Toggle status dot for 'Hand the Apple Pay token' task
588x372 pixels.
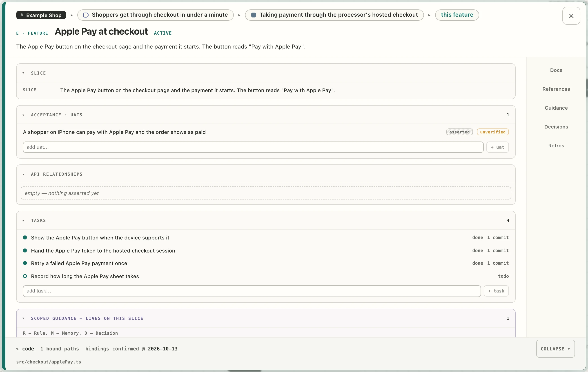[x=25, y=250]
